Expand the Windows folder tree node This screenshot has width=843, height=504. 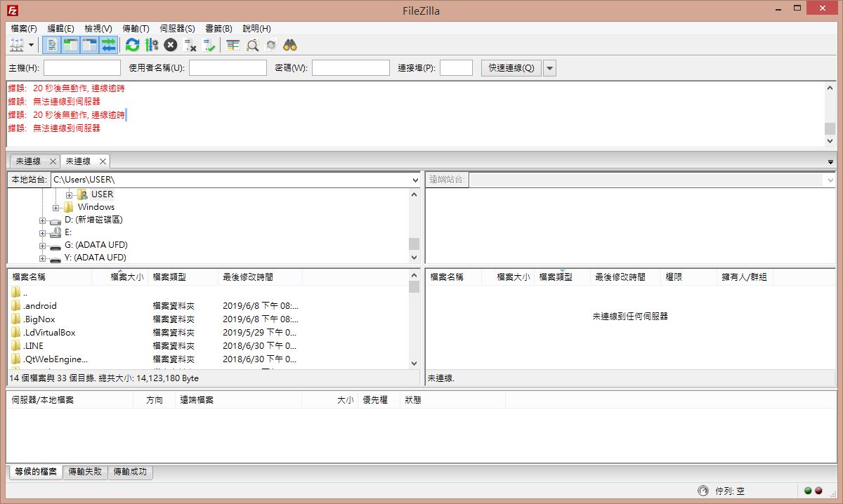coord(56,208)
